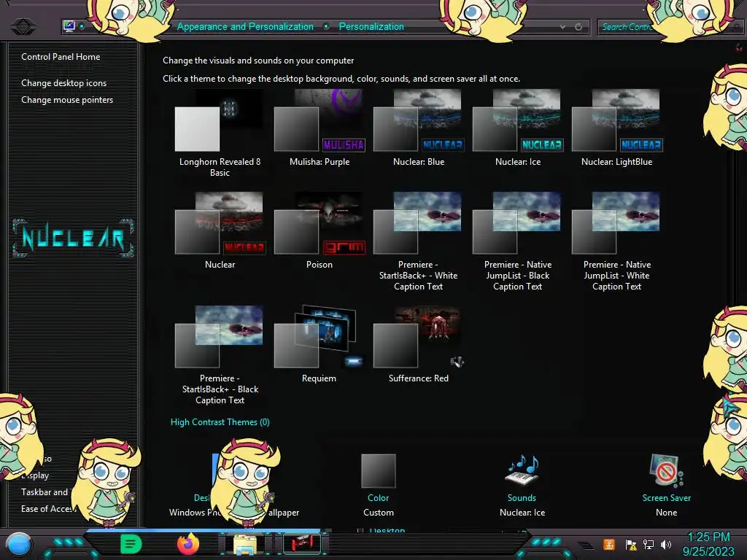747x560 pixels.
Task: Apply Premiere StartIsBack+ Black Caption Text theme
Action: (x=220, y=355)
